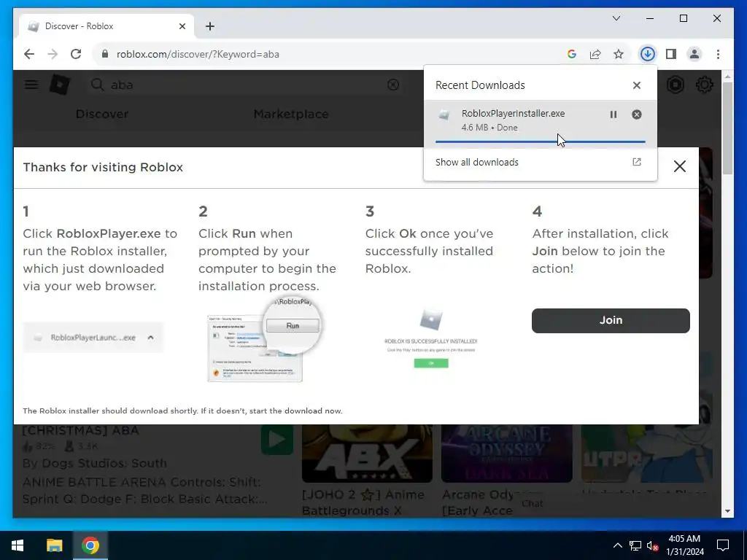The height and width of the screenshot is (560, 747).
Task: Click the page scrollbar down arrow
Action: 727,511
